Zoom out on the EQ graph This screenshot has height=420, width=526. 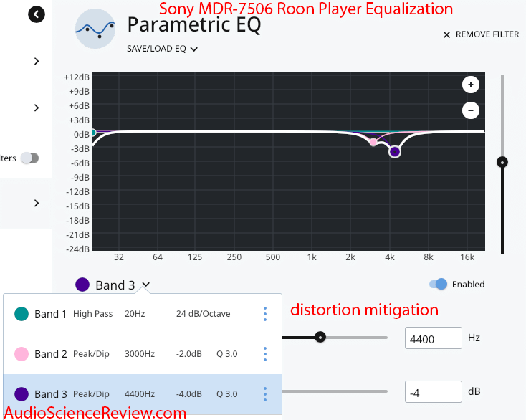coord(470,110)
